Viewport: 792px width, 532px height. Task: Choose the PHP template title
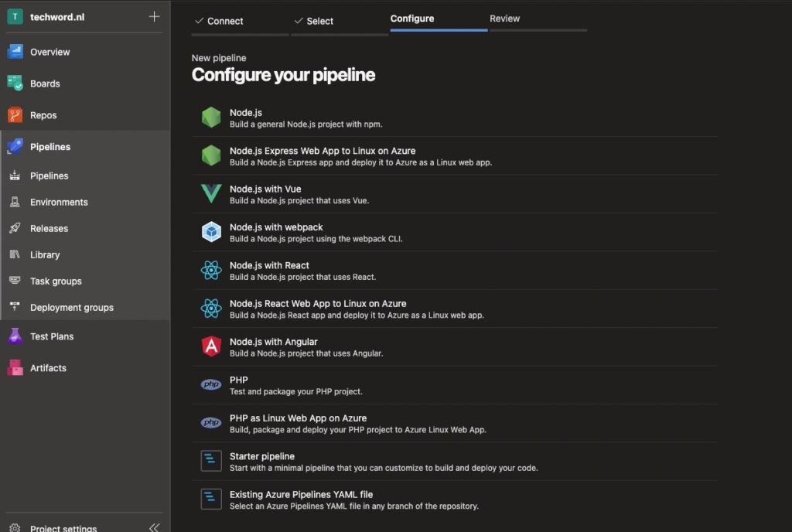pos(239,380)
